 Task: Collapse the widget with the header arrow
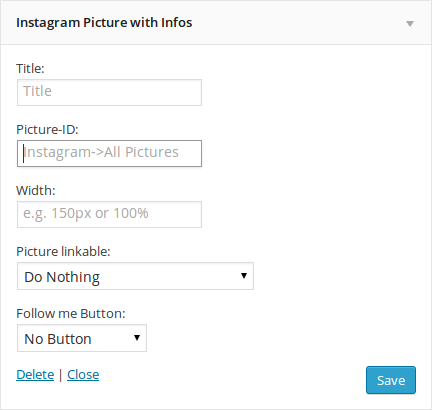(x=410, y=24)
